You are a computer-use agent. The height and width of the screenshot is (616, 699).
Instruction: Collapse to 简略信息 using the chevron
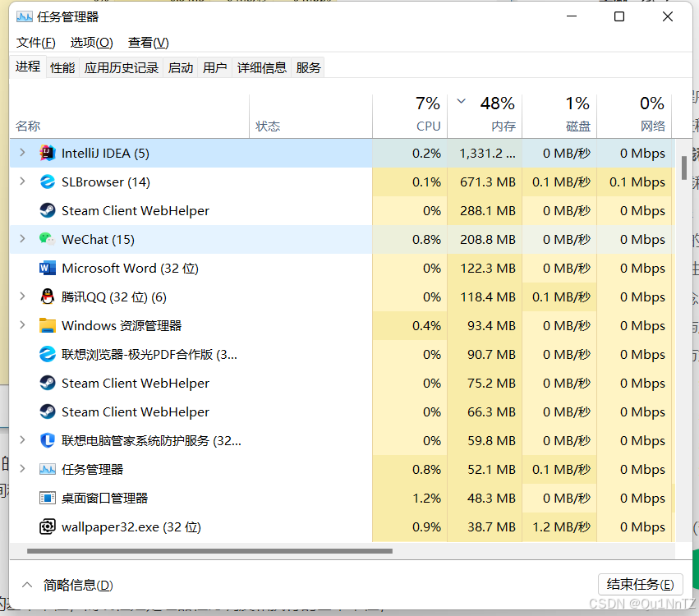pyautogui.click(x=27, y=584)
